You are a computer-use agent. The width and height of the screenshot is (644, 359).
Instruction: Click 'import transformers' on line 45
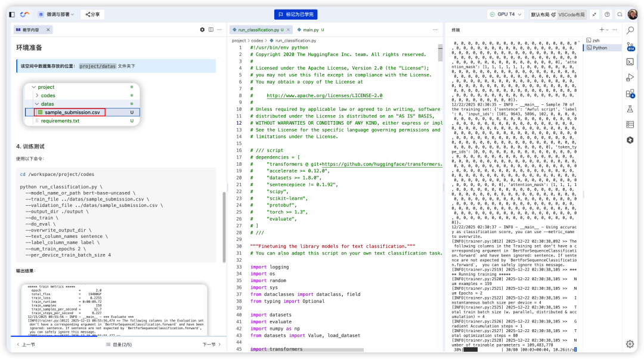[277, 349]
